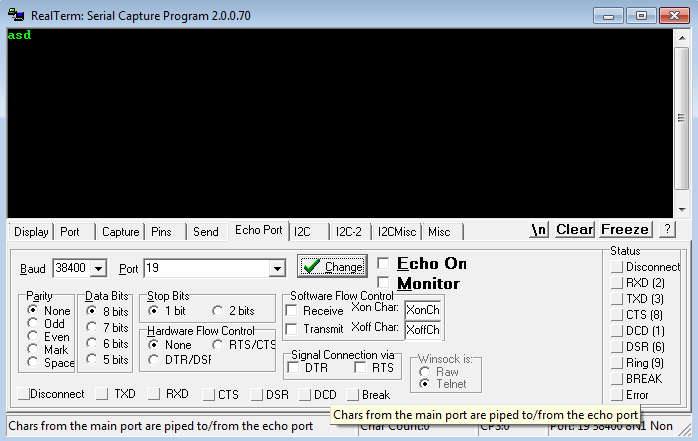
Task: Open the I2C tab
Action: click(x=302, y=232)
